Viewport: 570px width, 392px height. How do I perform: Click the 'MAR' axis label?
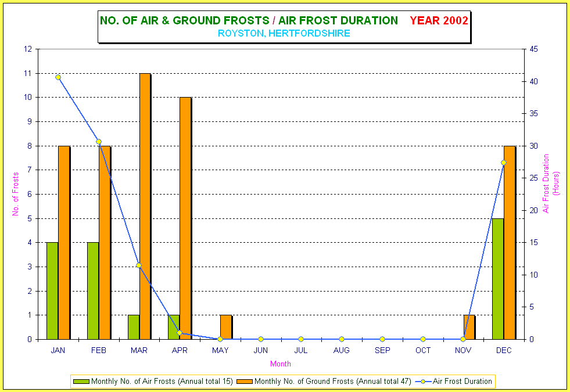(x=139, y=350)
